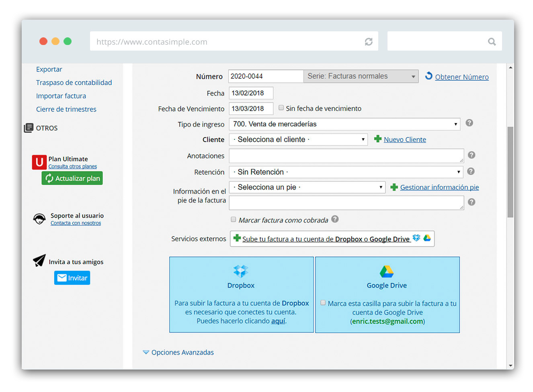Viewport: 533px width, 392px height.
Task: Click the green window maximize dot
Action: [68, 41]
